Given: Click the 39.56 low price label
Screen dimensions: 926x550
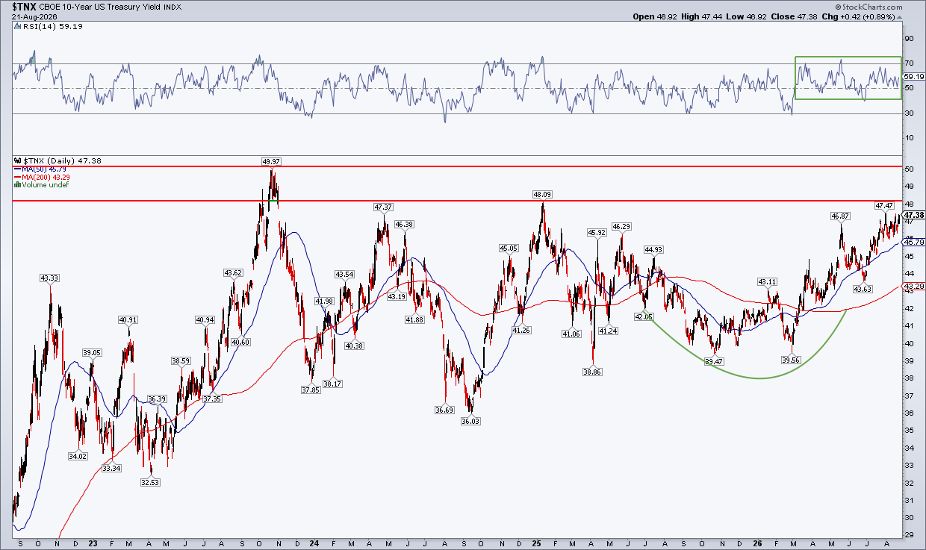Looking at the screenshot, I should pyautogui.click(x=791, y=360).
